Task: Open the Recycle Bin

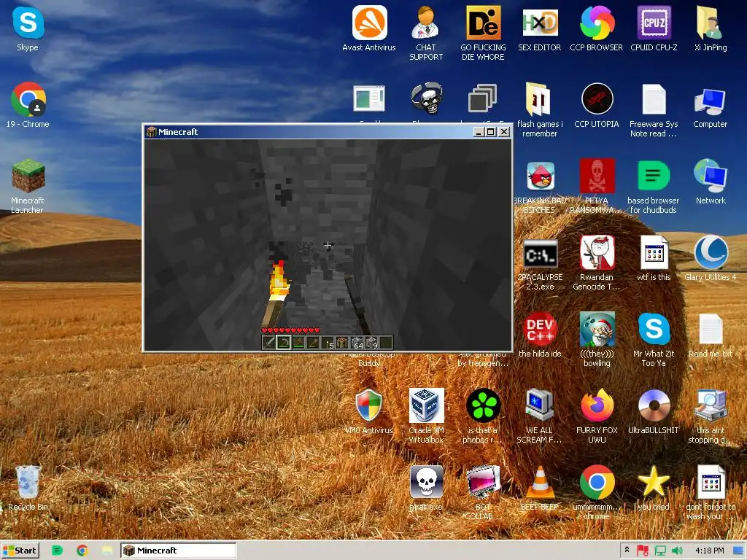Action: (28, 488)
